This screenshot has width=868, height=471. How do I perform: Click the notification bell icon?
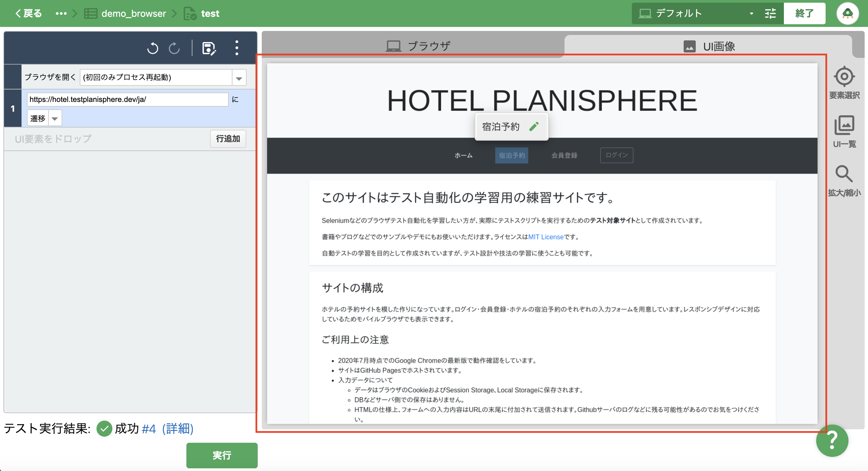point(848,13)
